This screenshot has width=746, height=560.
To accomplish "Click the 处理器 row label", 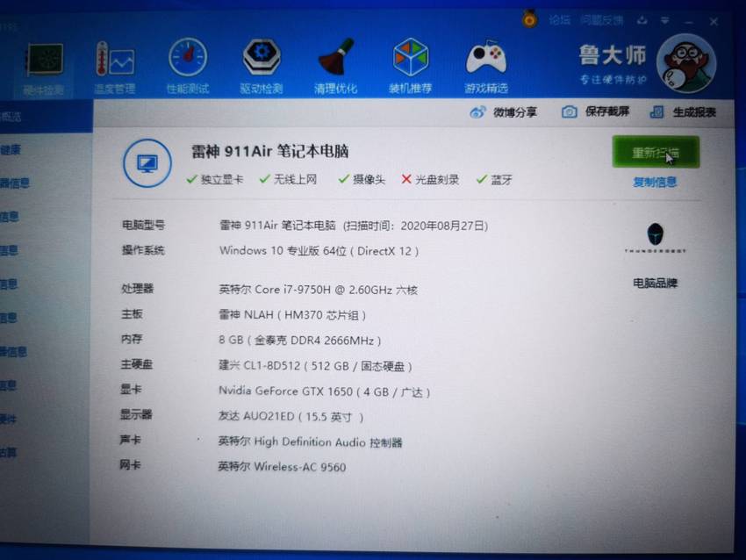I will tap(138, 288).
